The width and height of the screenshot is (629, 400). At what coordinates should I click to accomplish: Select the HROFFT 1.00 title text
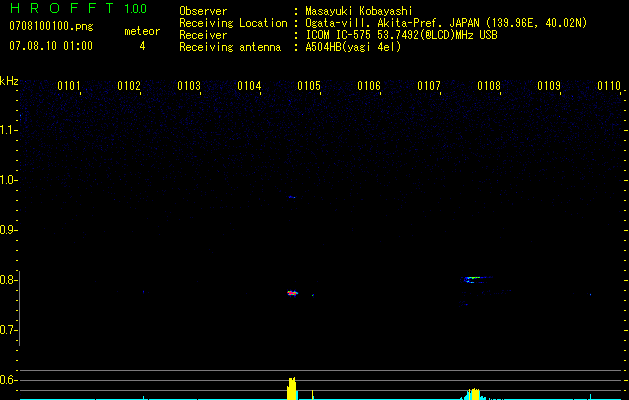click(78, 8)
